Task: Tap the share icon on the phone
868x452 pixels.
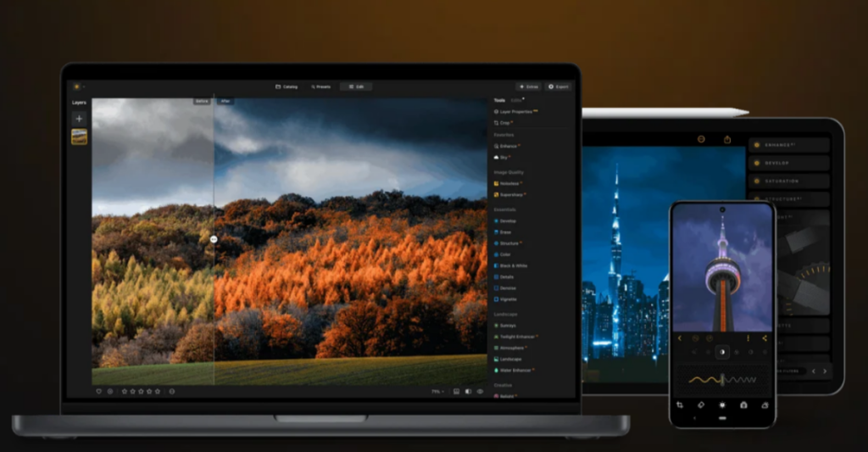Action: (765, 338)
